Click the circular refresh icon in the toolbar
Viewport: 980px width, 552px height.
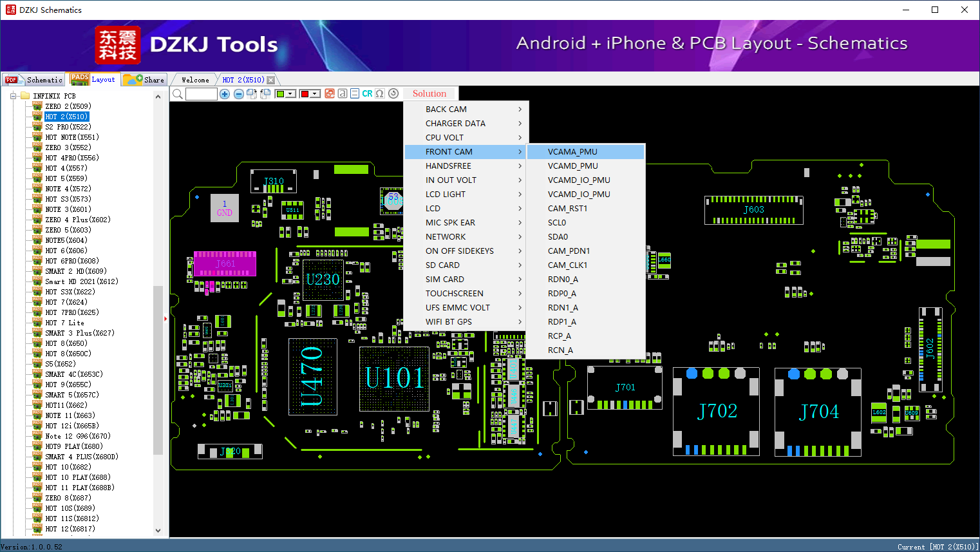coord(393,93)
